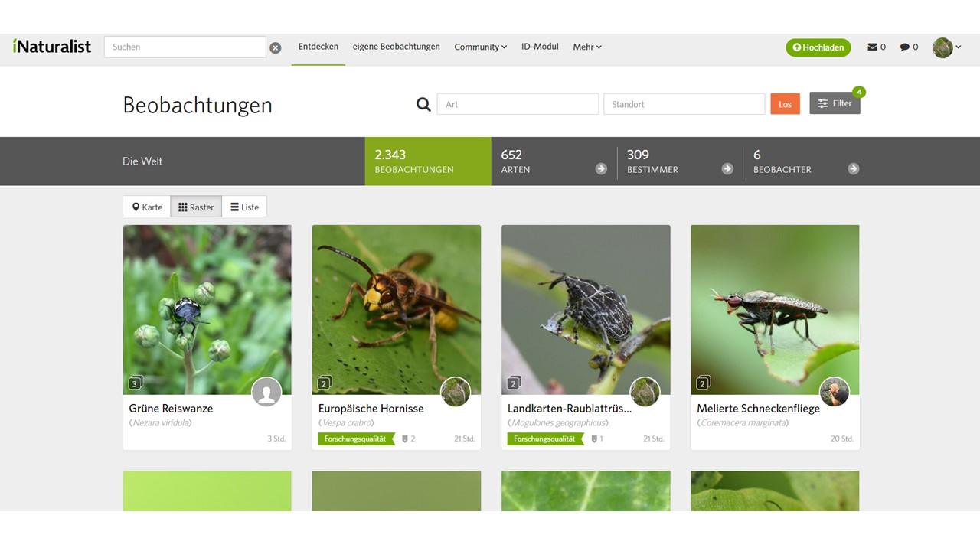The width and height of the screenshot is (980, 551).
Task: Focus the Suchen search box
Action: pos(185,47)
